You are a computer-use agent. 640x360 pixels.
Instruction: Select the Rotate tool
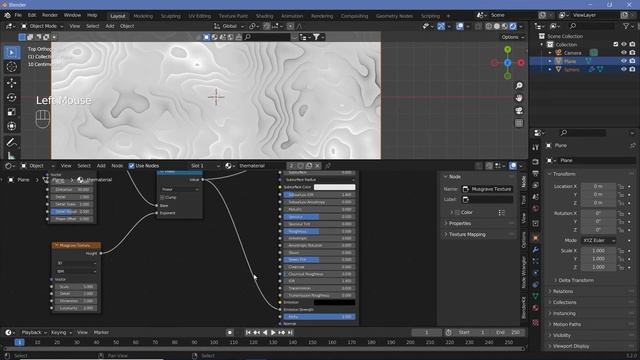[11, 97]
